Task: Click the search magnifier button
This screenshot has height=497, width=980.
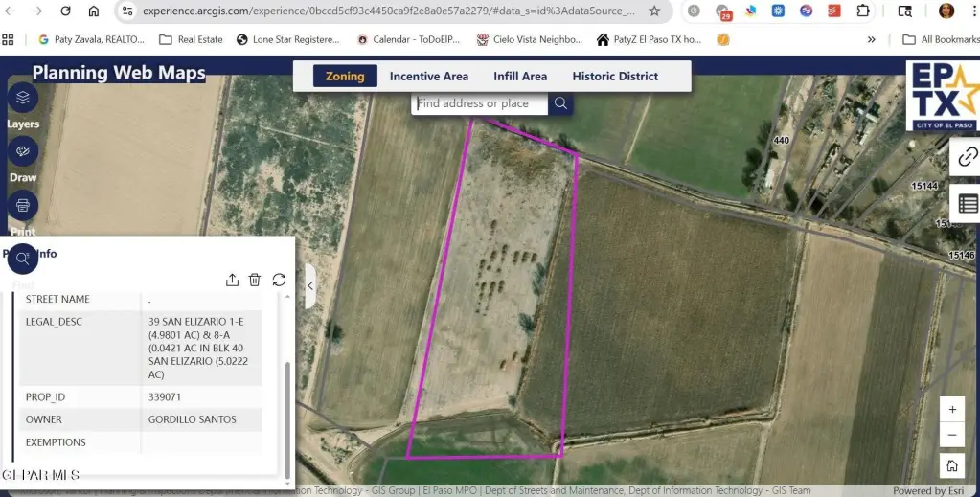Action: (560, 103)
